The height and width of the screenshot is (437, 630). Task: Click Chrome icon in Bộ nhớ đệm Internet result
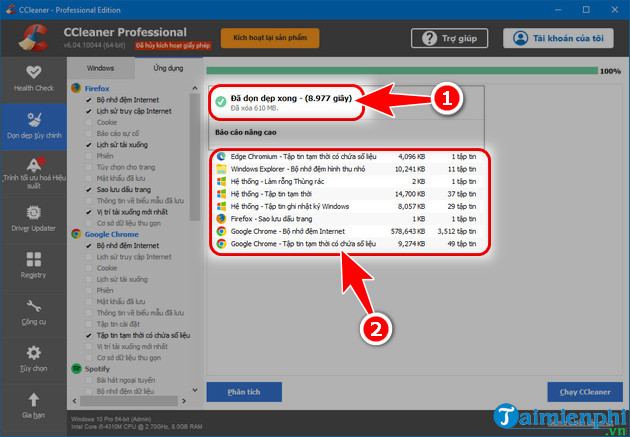point(221,231)
